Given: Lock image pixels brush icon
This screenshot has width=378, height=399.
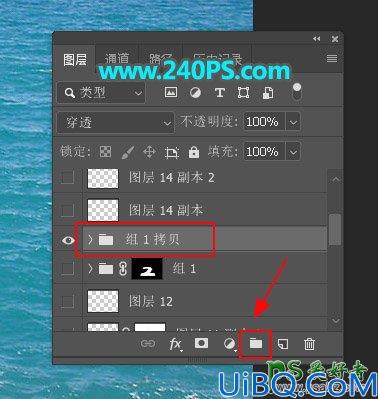Looking at the screenshot, I should coord(128,152).
